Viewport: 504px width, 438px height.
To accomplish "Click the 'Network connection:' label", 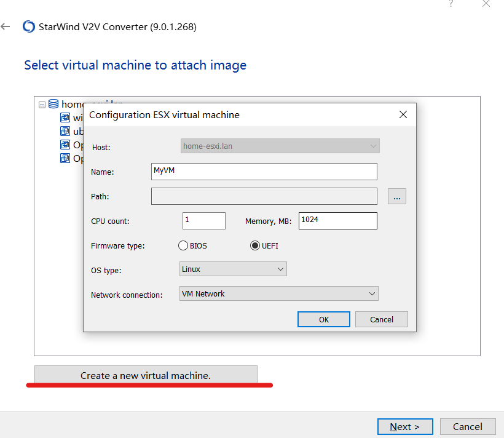I will pos(127,295).
